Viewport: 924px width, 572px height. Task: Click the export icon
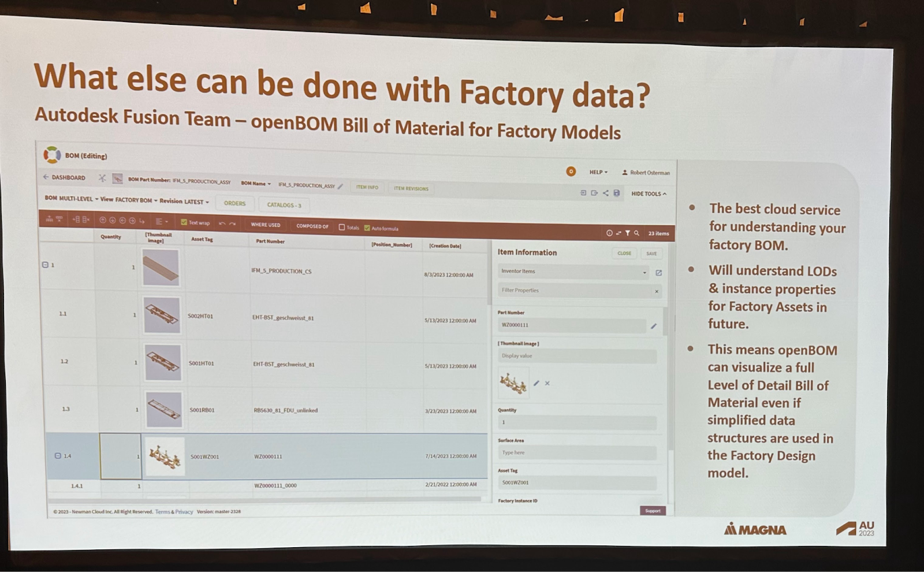point(594,192)
